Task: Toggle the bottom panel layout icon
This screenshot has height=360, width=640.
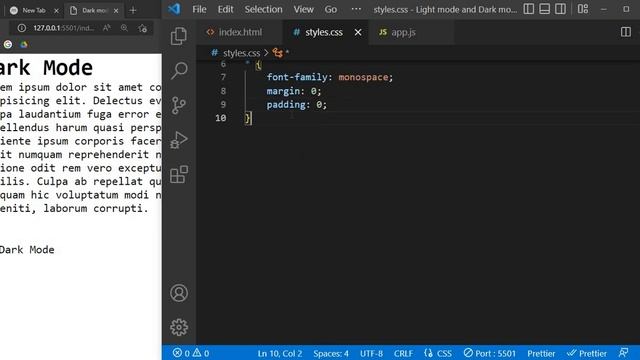Action: [544, 9]
